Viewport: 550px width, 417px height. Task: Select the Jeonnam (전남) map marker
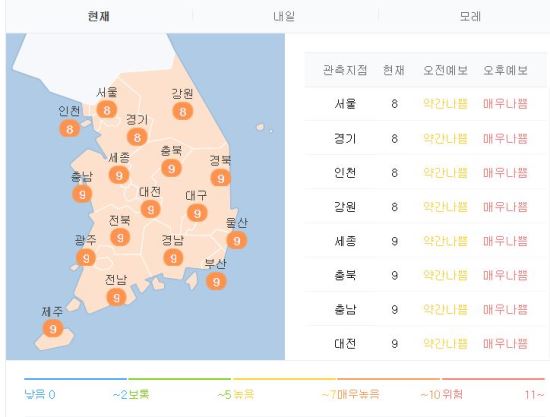[x=116, y=298]
